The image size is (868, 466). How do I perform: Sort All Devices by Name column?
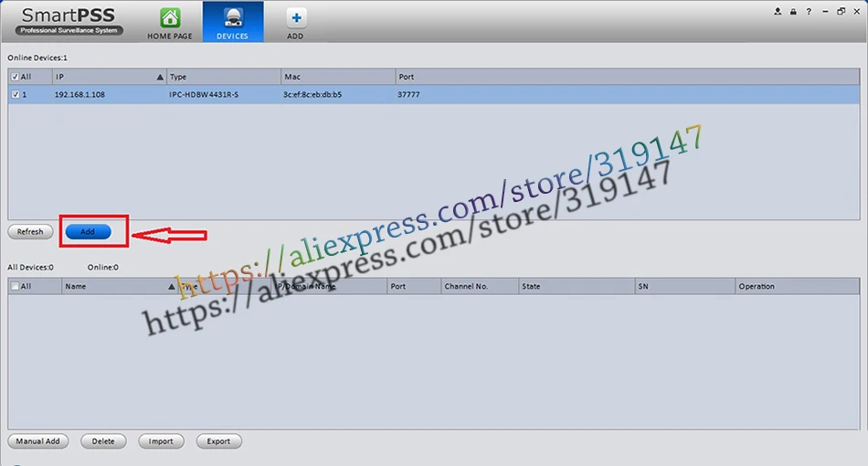(x=119, y=286)
